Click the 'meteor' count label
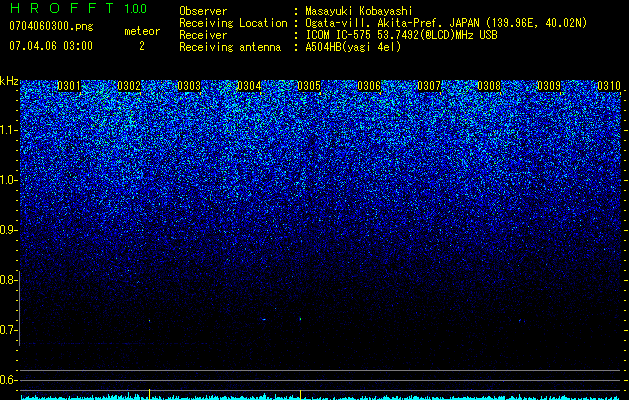The width and height of the screenshot is (629, 400). pos(142,31)
